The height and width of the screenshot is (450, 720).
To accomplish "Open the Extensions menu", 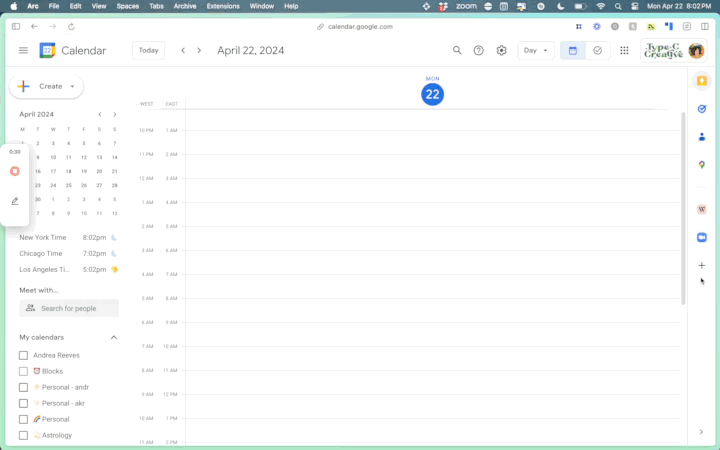I will (222, 6).
